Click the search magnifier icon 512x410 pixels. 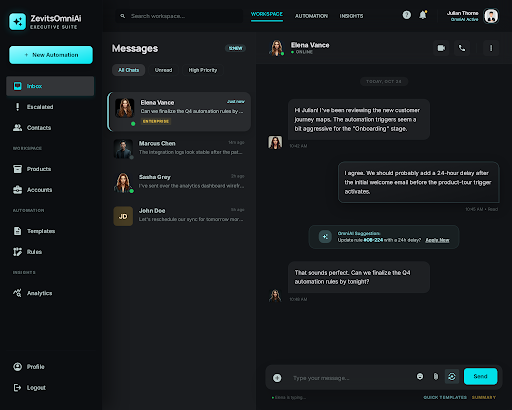(123, 16)
